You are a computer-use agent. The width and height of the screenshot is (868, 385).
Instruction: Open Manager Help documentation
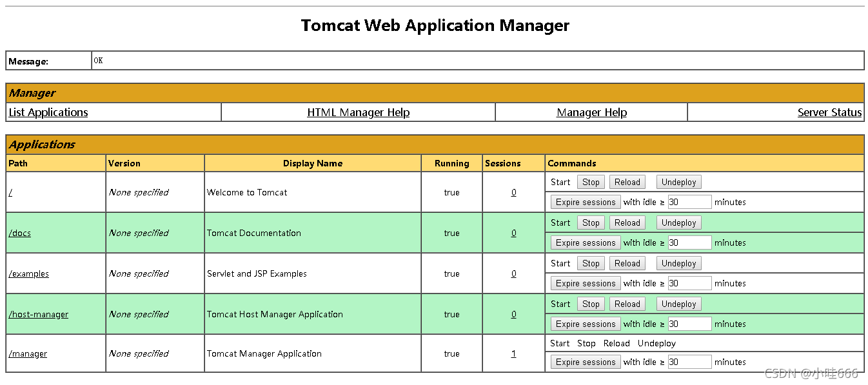point(591,112)
